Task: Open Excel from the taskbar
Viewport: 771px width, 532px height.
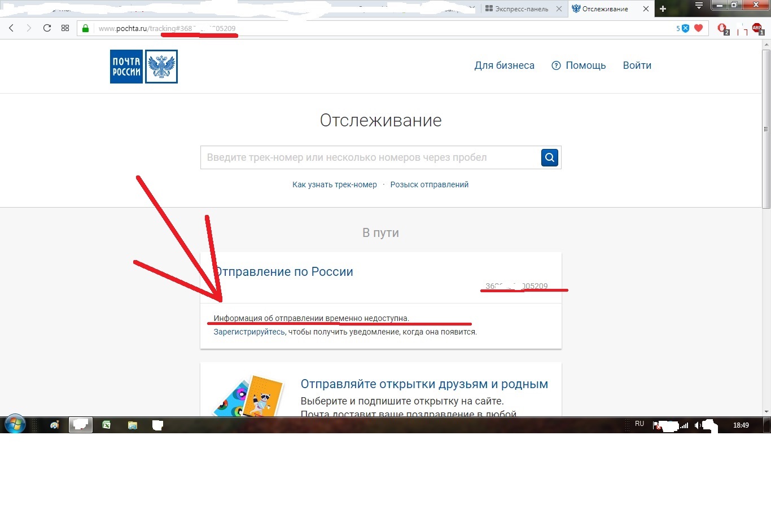Action: click(x=106, y=425)
